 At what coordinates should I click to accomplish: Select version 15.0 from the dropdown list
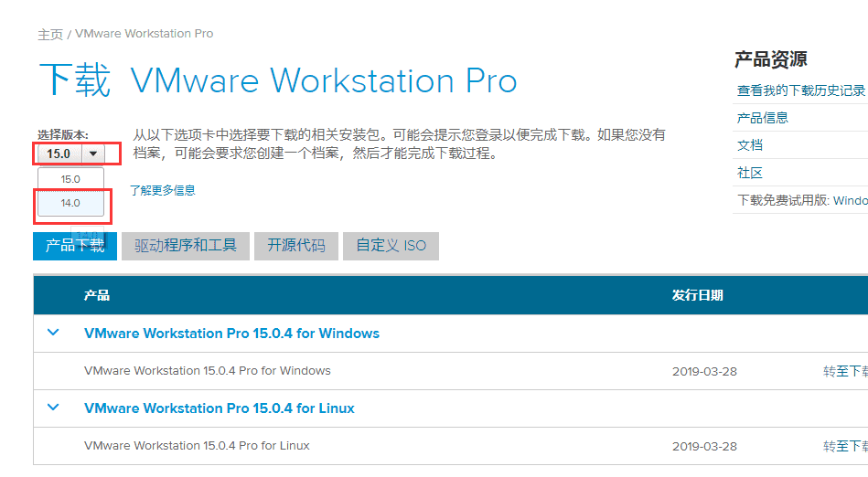point(70,179)
